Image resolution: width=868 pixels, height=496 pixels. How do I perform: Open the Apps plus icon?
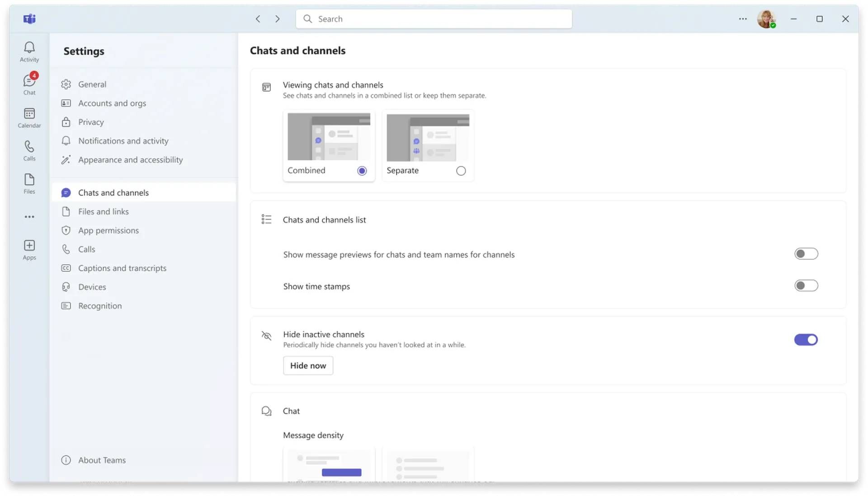point(29,249)
